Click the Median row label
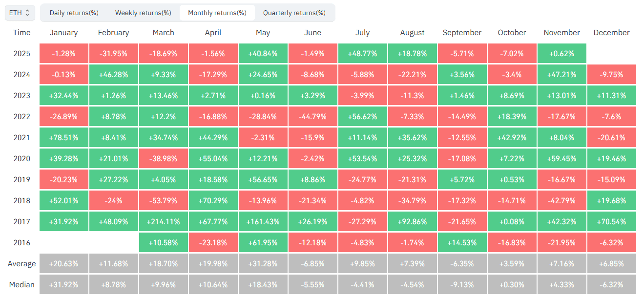This screenshot has width=644, height=300. click(21, 284)
